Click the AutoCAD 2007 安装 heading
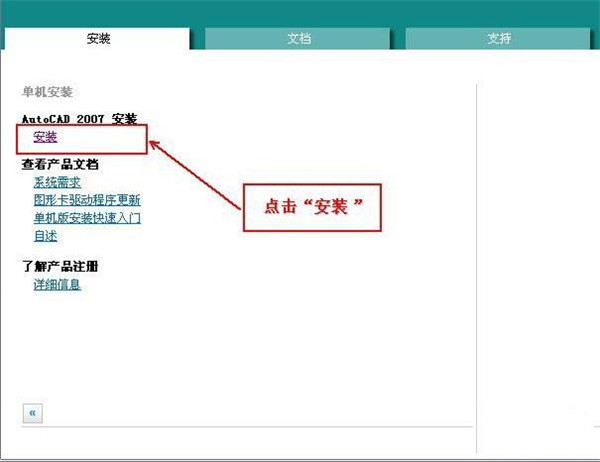This screenshot has width=600, height=462. tap(80, 119)
